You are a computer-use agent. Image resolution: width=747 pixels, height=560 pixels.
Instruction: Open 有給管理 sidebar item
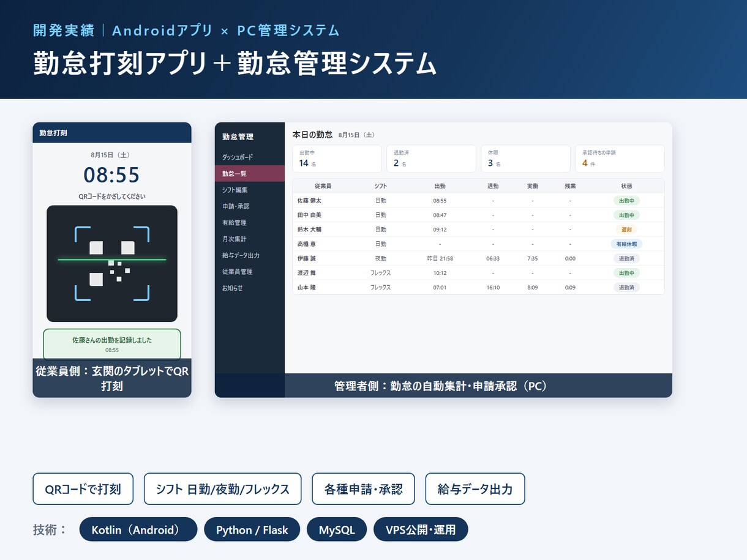(x=249, y=223)
